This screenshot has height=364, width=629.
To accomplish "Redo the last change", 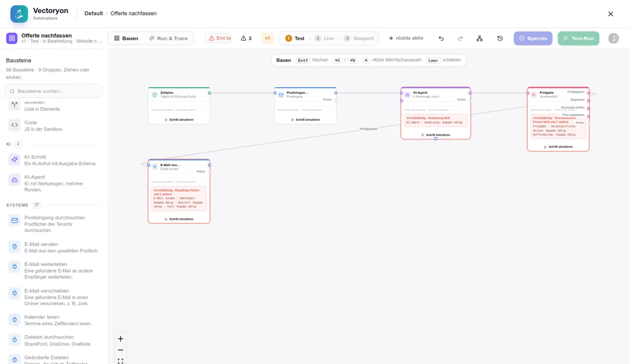I will (460, 38).
